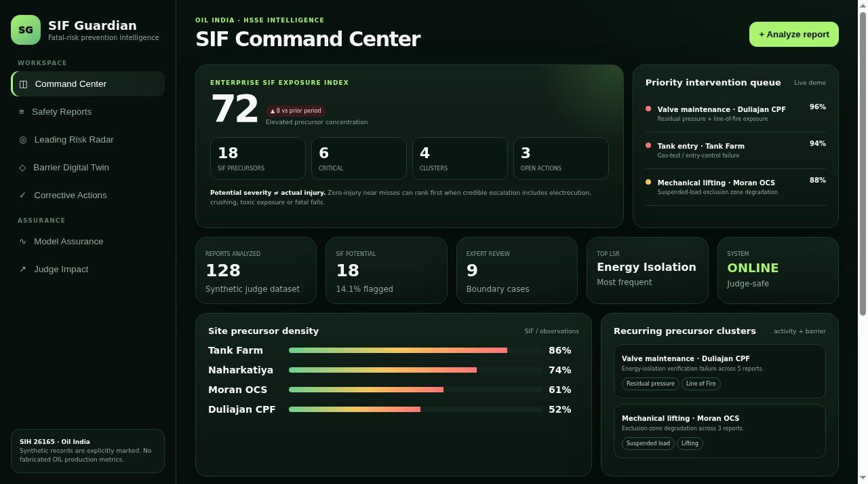Click the Naharkatiya density bar
Viewport: 868px width, 484px height.
click(415, 370)
